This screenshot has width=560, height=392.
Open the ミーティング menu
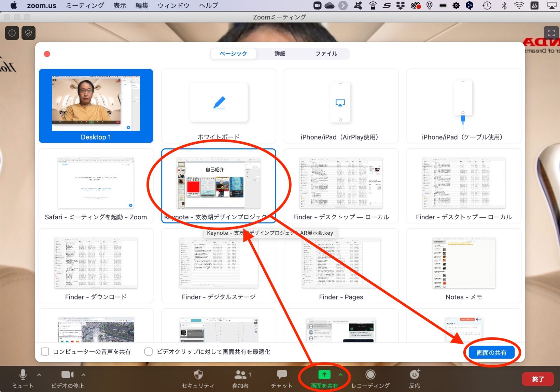click(x=85, y=5)
